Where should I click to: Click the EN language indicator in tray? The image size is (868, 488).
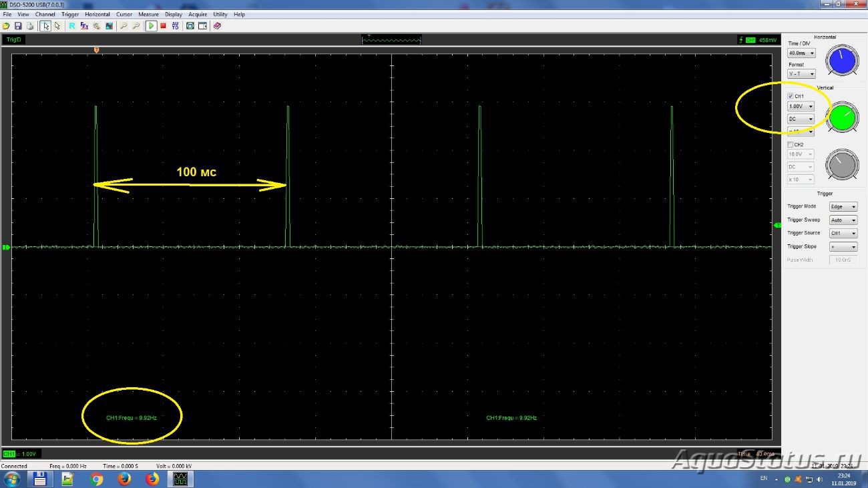(x=764, y=479)
